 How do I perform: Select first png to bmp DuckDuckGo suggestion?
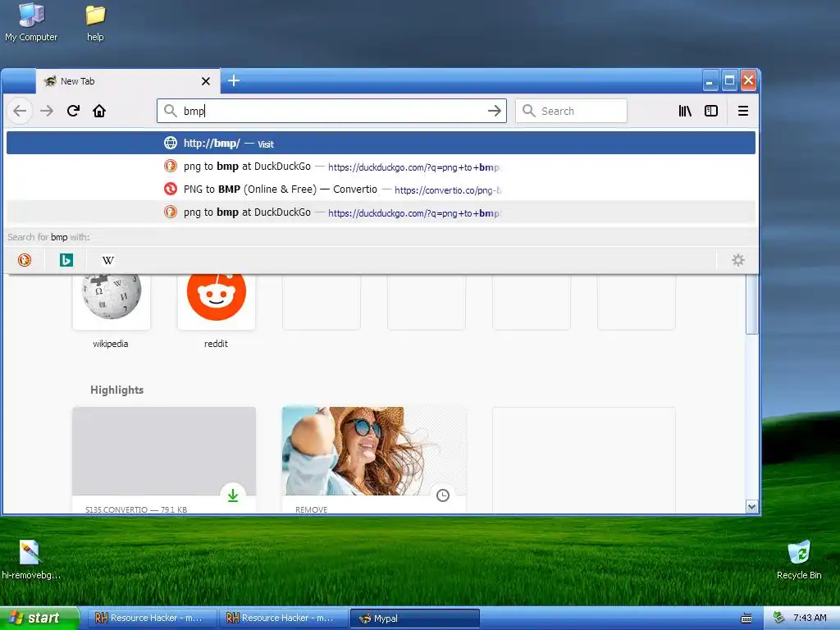pos(381,166)
